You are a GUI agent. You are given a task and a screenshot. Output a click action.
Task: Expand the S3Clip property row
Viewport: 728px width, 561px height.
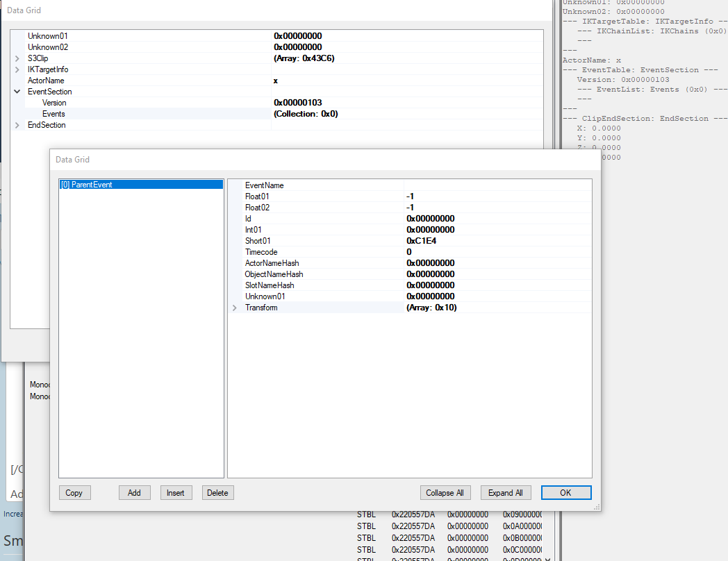pos(17,58)
